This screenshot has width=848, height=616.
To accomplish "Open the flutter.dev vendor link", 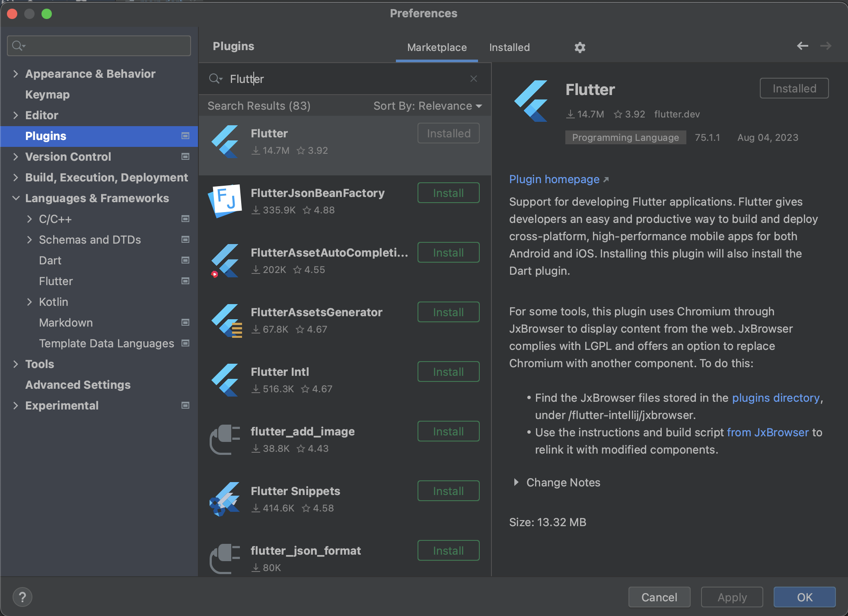I will coord(677,114).
